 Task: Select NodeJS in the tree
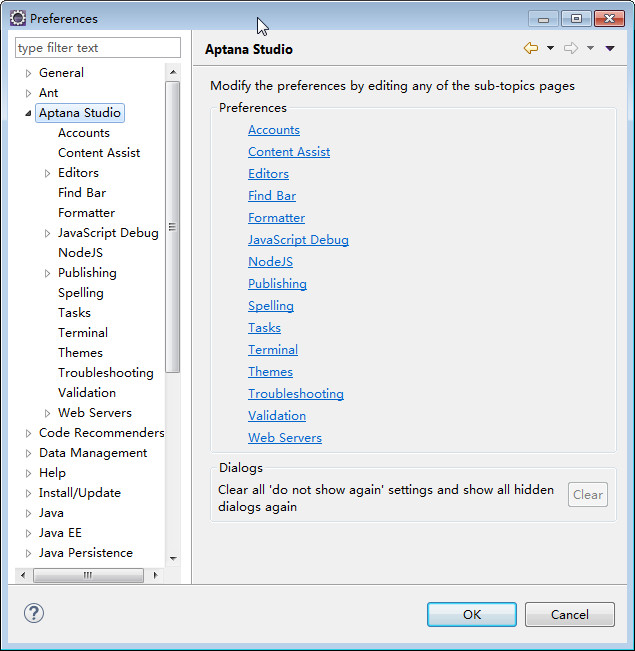[81, 252]
